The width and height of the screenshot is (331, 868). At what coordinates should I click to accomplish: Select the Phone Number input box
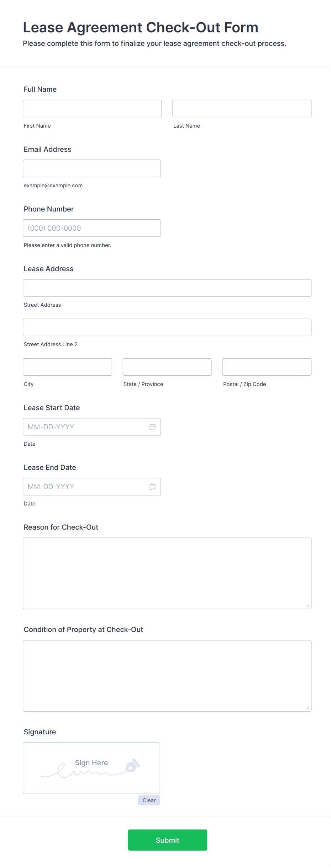click(x=92, y=228)
